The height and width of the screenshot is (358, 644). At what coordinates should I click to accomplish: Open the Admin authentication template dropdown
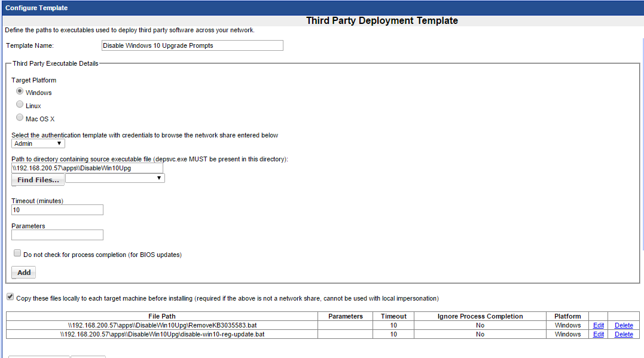pyautogui.click(x=38, y=143)
